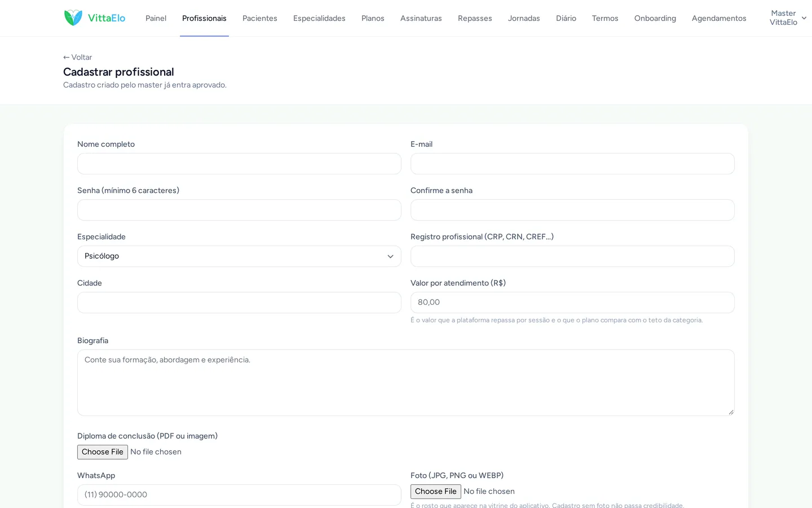Click the Biografia resize handle corner
The image size is (812, 508).
[x=731, y=412]
